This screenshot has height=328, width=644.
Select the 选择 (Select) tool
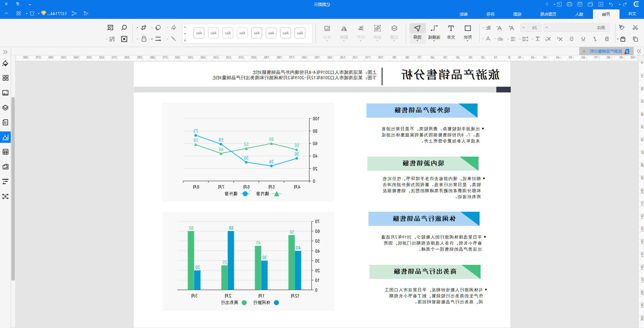pos(417,33)
